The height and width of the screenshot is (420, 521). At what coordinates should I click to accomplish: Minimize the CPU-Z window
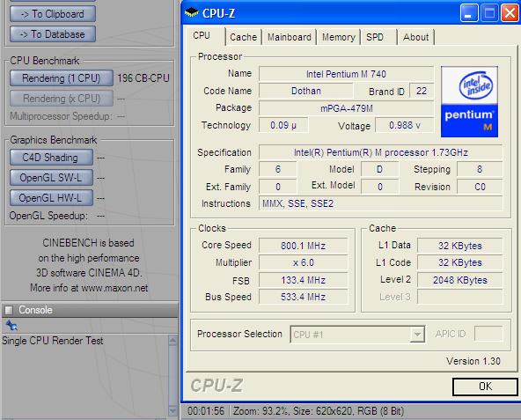[x=468, y=13]
